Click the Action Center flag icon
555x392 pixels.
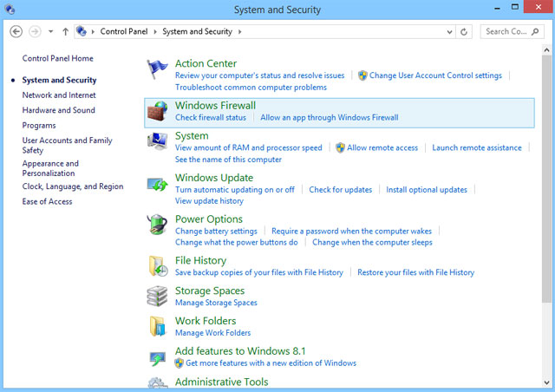click(157, 69)
